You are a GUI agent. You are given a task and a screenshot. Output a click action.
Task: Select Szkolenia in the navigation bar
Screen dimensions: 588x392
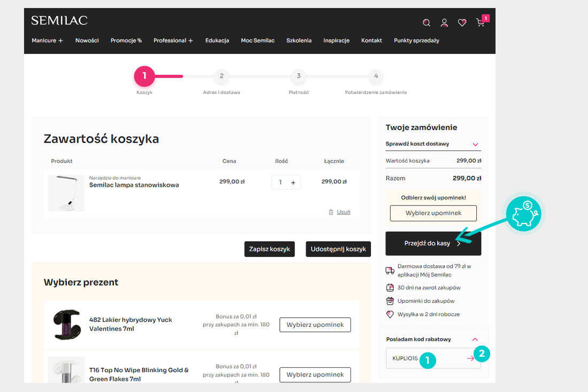(x=299, y=41)
